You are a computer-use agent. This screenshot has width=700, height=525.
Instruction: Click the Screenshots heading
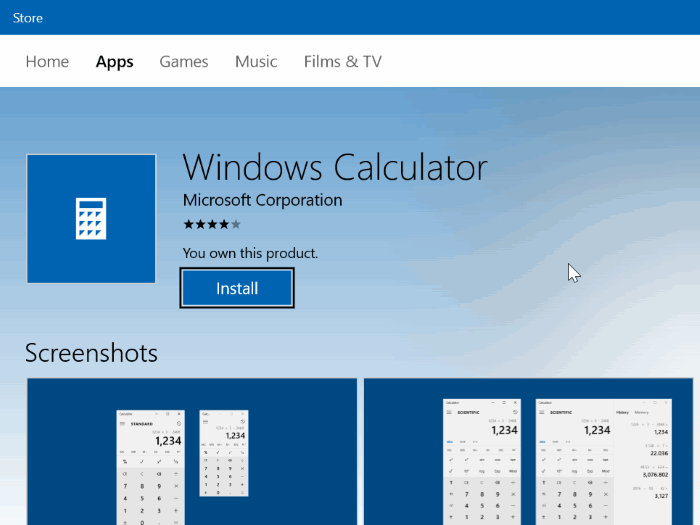point(91,353)
